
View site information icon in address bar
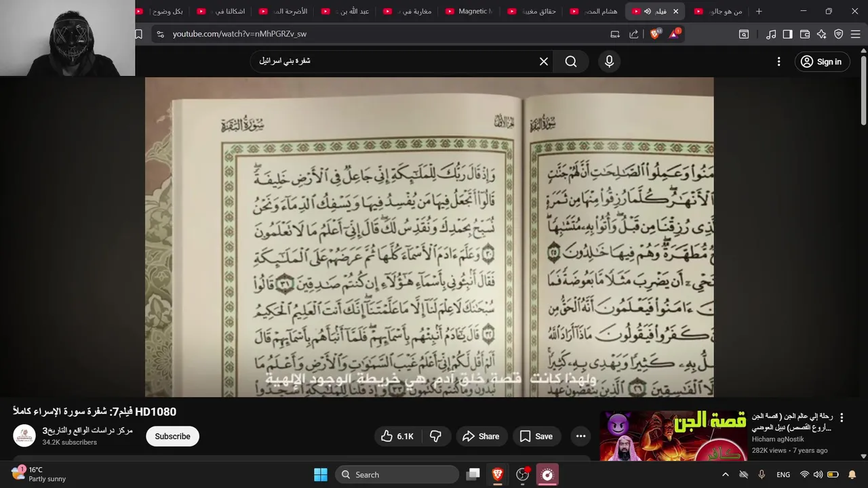pos(160,34)
